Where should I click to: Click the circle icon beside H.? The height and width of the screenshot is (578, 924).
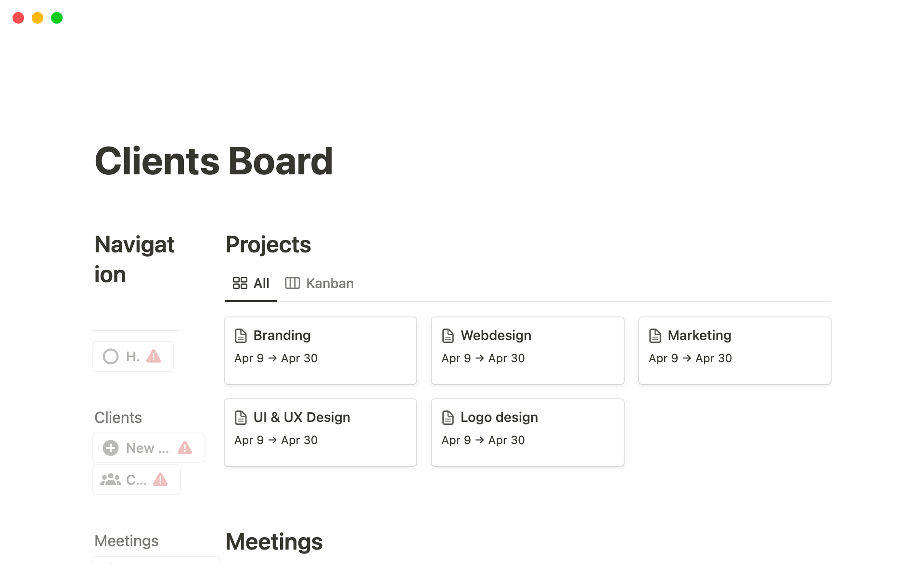point(111,356)
